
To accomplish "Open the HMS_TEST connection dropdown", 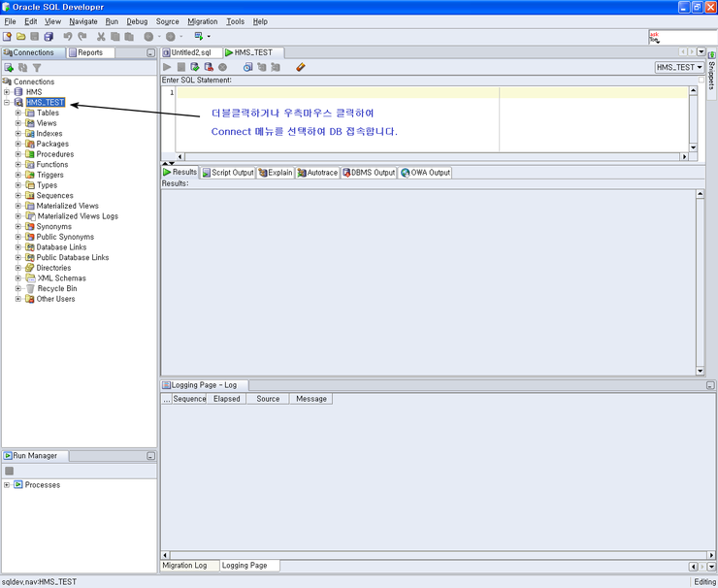I will (679, 67).
